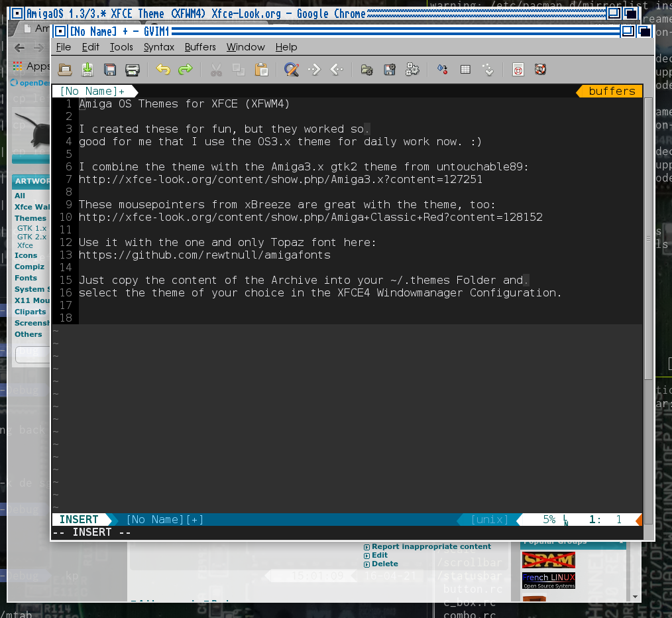This screenshot has height=618, width=672.
Task: Click the Jump to Tag icon
Action: [x=488, y=70]
